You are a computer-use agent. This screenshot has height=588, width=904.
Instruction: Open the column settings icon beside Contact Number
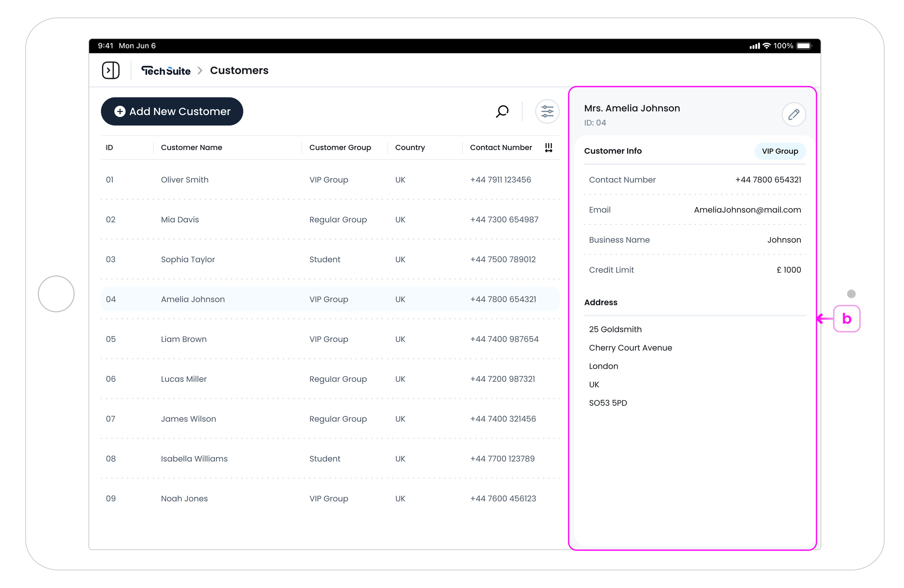click(549, 147)
